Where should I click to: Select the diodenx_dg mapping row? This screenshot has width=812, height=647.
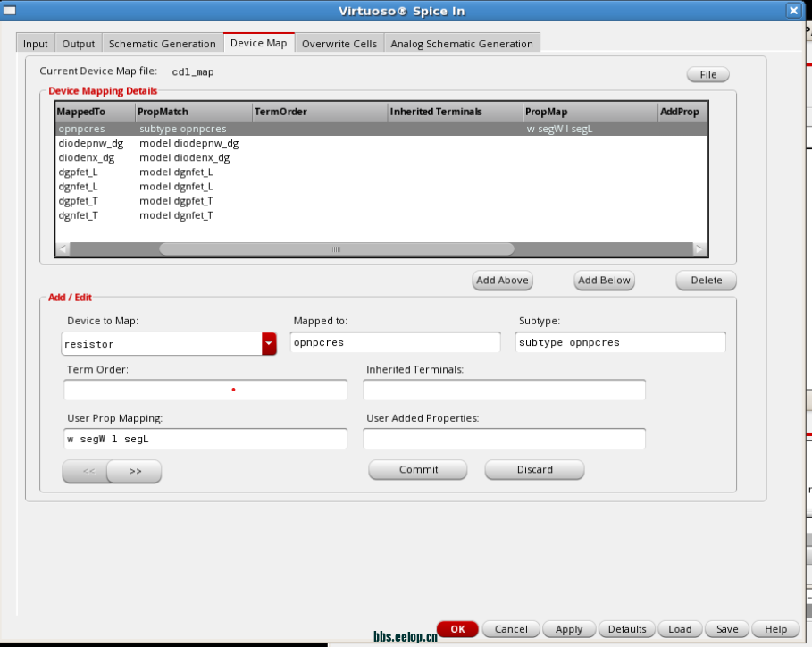381,158
